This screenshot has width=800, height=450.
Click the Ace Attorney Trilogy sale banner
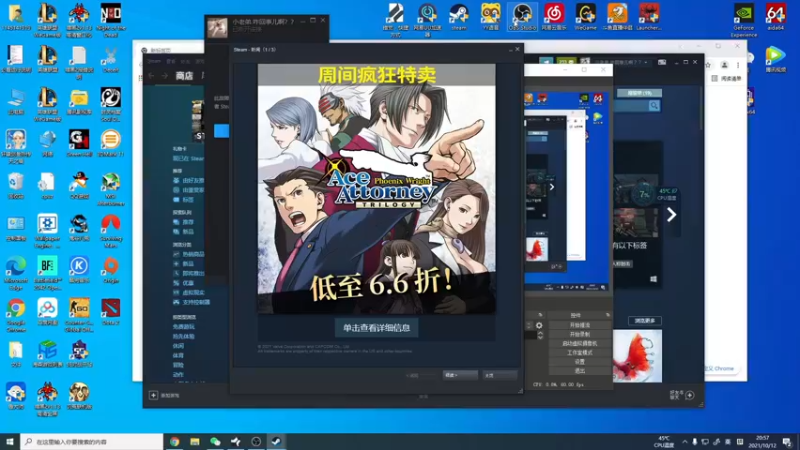point(377,189)
